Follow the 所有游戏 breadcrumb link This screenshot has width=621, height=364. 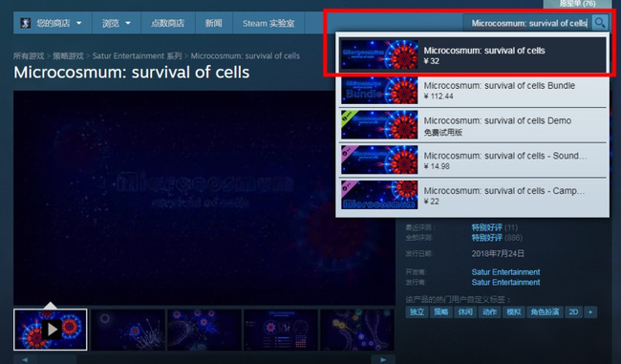(x=29, y=55)
